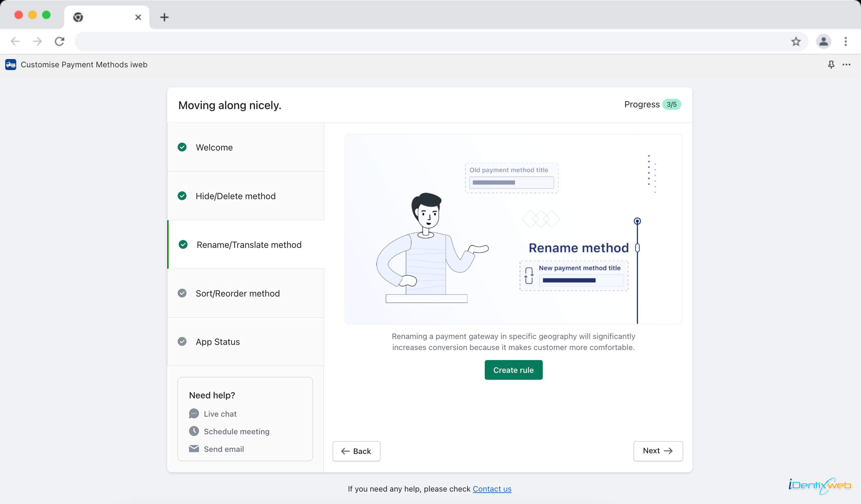Click the green checkmark beside Welcome
Image resolution: width=861 pixels, height=504 pixels.
(182, 147)
